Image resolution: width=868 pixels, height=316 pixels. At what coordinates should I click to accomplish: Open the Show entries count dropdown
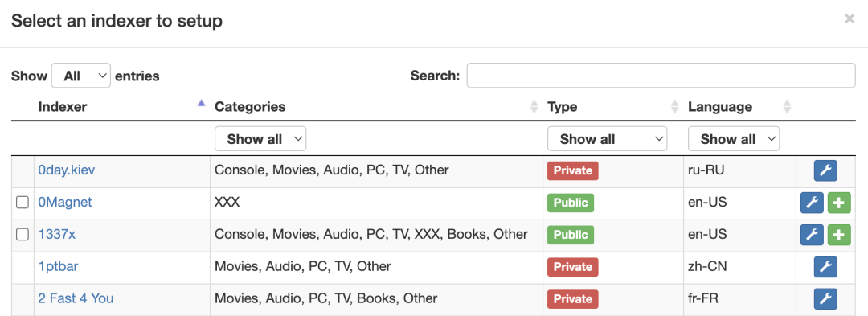click(x=81, y=76)
